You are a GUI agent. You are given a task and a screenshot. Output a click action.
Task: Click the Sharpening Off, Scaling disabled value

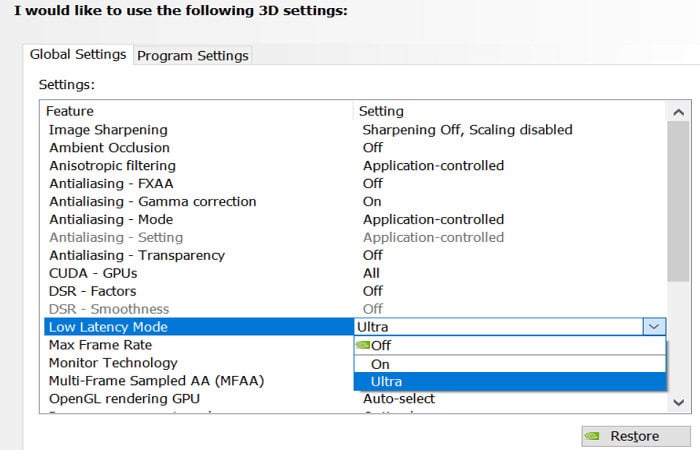pyautogui.click(x=467, y=130)
